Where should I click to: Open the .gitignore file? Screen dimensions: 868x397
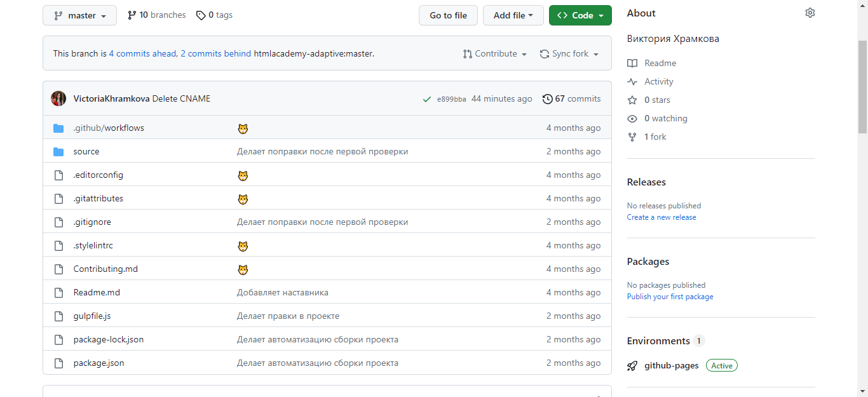pos(92,222)
